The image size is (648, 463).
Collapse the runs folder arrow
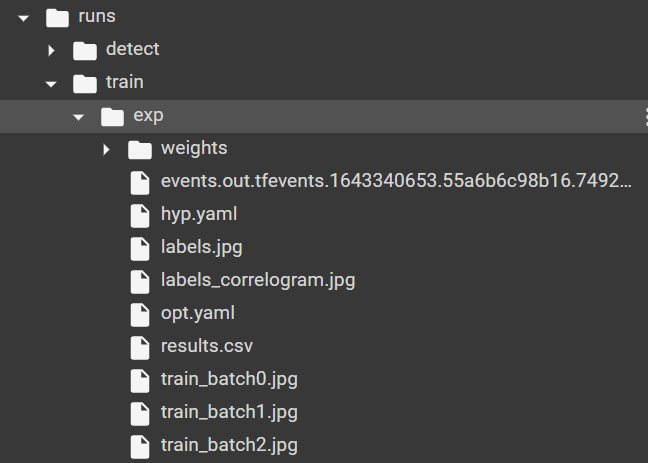[x=24, y=17]
